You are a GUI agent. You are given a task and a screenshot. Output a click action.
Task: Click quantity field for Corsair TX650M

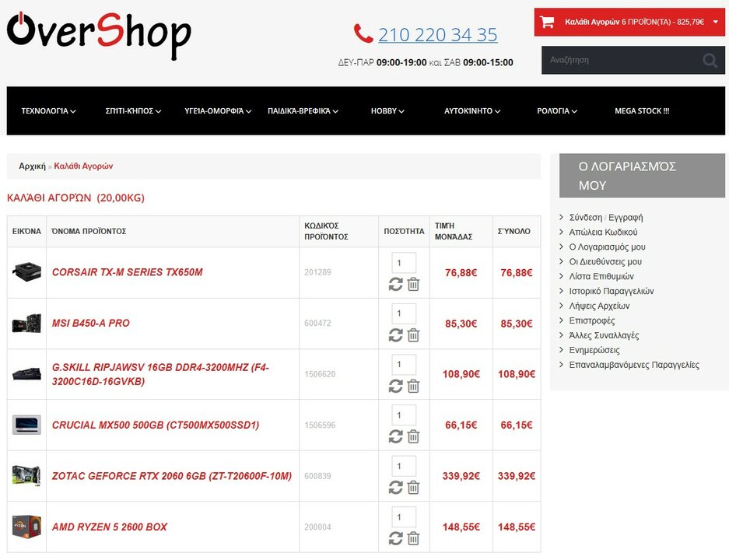point(404,263)
